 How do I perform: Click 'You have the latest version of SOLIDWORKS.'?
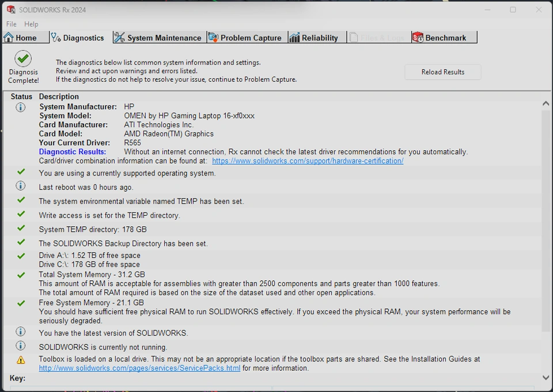113,333
